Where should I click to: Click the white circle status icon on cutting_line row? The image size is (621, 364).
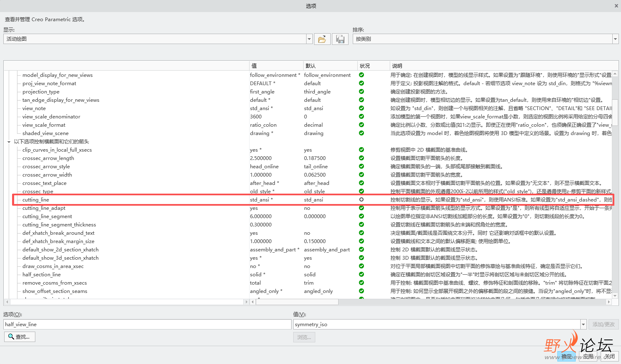tap(361, 199)
